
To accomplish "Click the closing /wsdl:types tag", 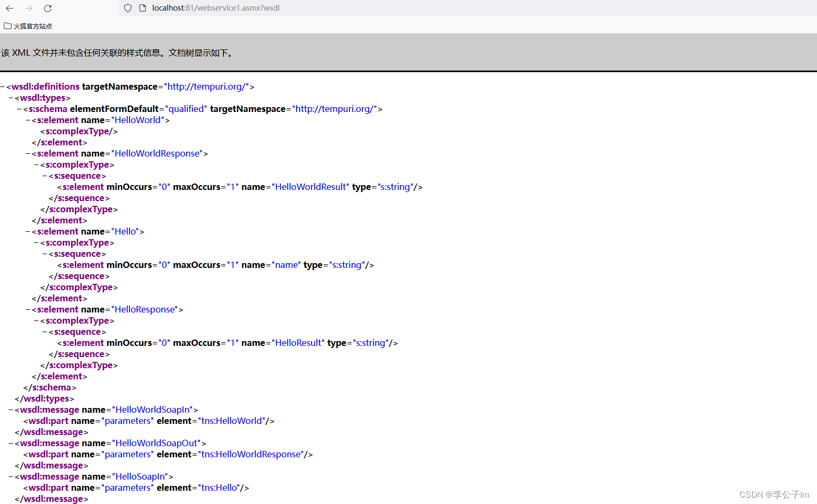I will point(45,398).
